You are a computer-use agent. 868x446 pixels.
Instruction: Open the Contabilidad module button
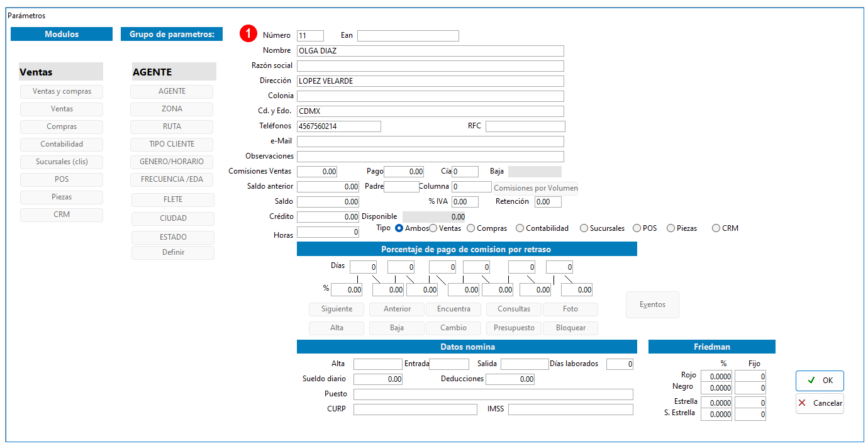coord(62,145)
